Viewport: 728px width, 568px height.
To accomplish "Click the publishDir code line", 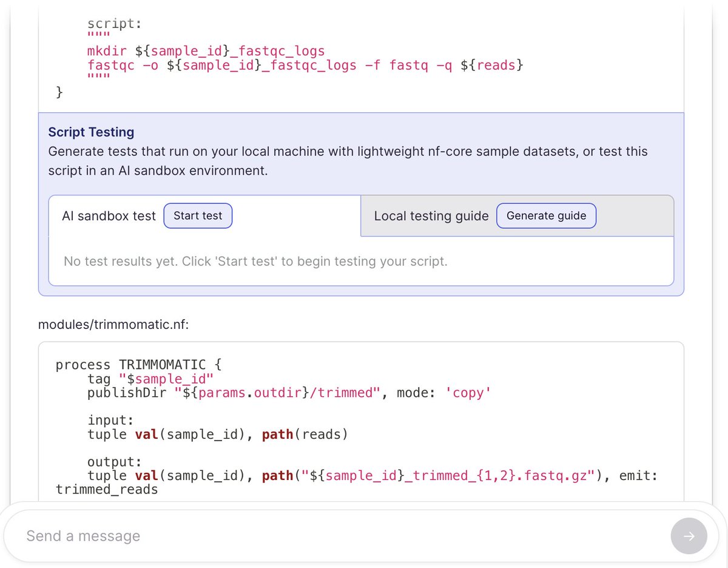I will coord(289,393).
